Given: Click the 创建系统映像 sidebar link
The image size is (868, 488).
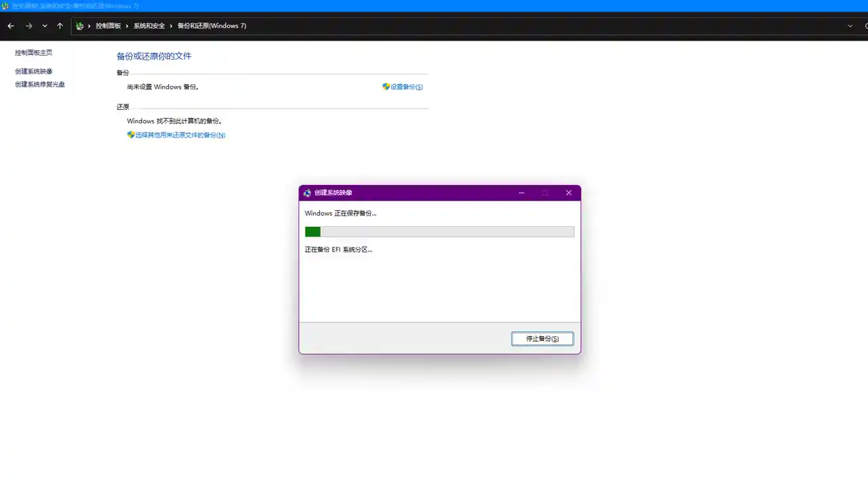Looking at the screenshot, I should click(x=34, y=71).
